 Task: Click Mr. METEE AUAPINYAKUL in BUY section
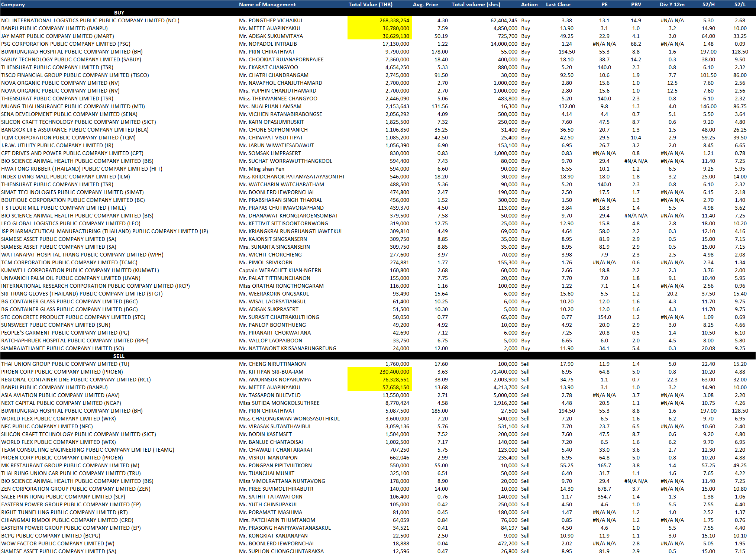(270, 28)
